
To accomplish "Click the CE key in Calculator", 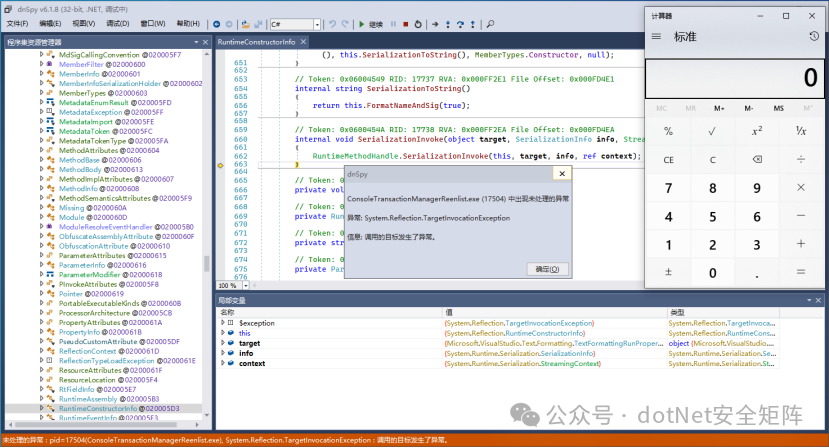I will (668, 159).
